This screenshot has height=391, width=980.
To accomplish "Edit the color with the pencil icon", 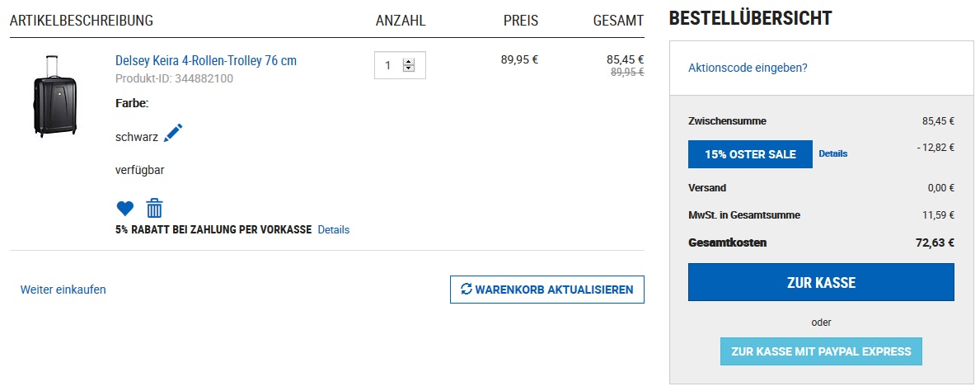I will [173, 134].
